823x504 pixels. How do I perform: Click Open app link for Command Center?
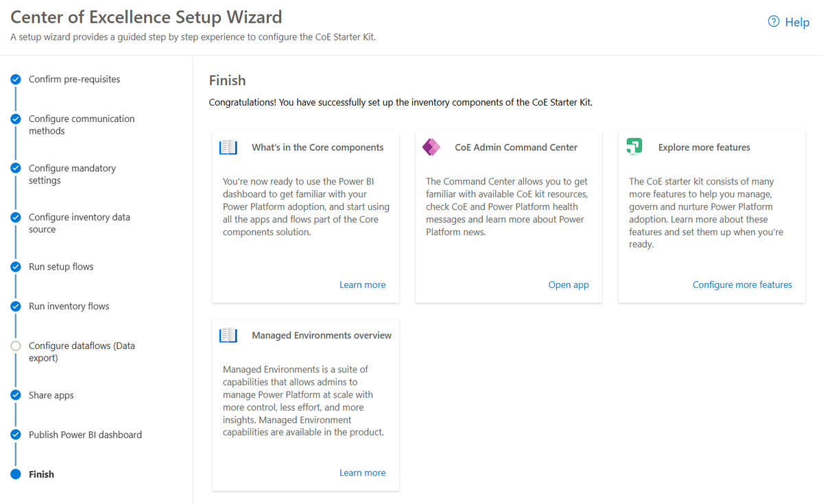pos(569,285)
